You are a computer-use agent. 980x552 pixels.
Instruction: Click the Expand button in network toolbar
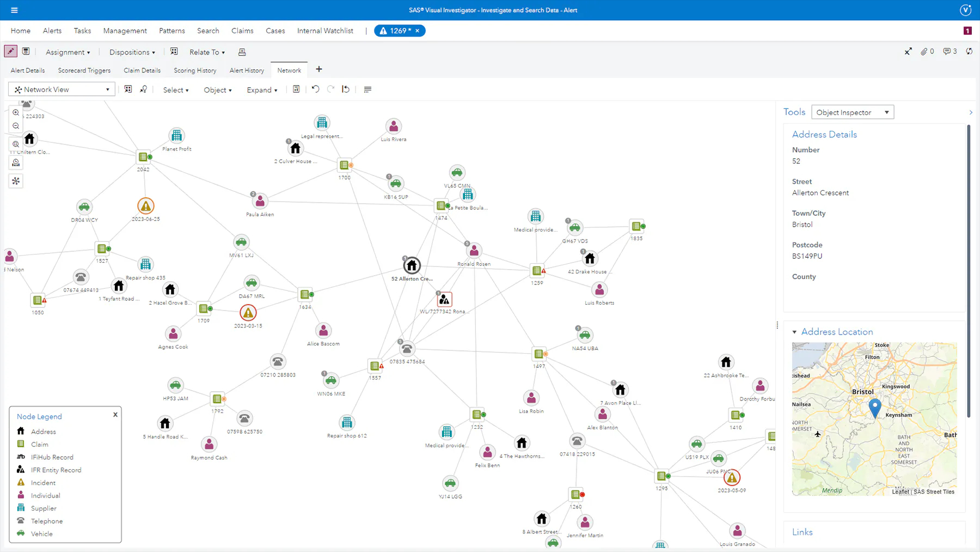(262, 90)
